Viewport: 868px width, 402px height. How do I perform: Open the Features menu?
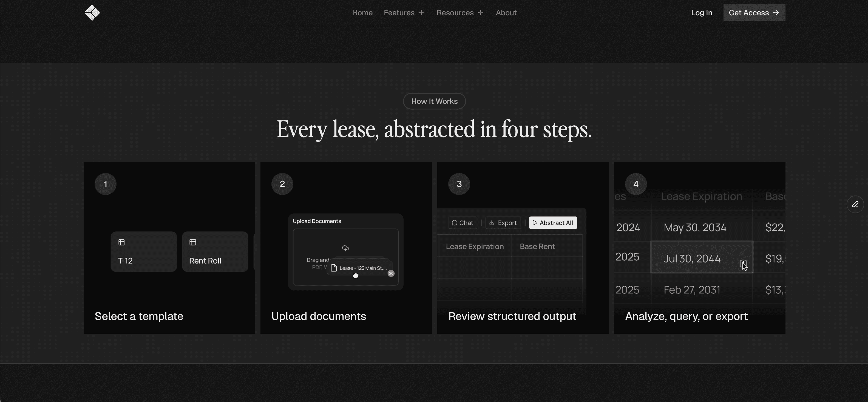404,13
